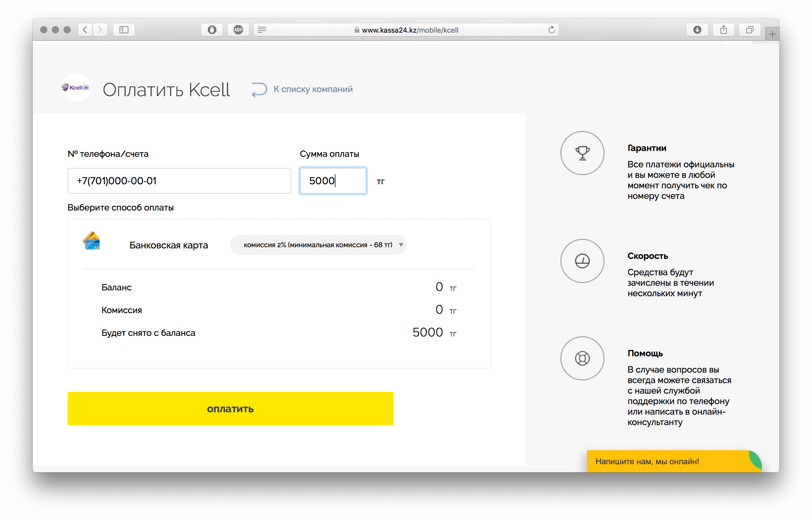Close the Safari window with red button

(x=43, y=30)
